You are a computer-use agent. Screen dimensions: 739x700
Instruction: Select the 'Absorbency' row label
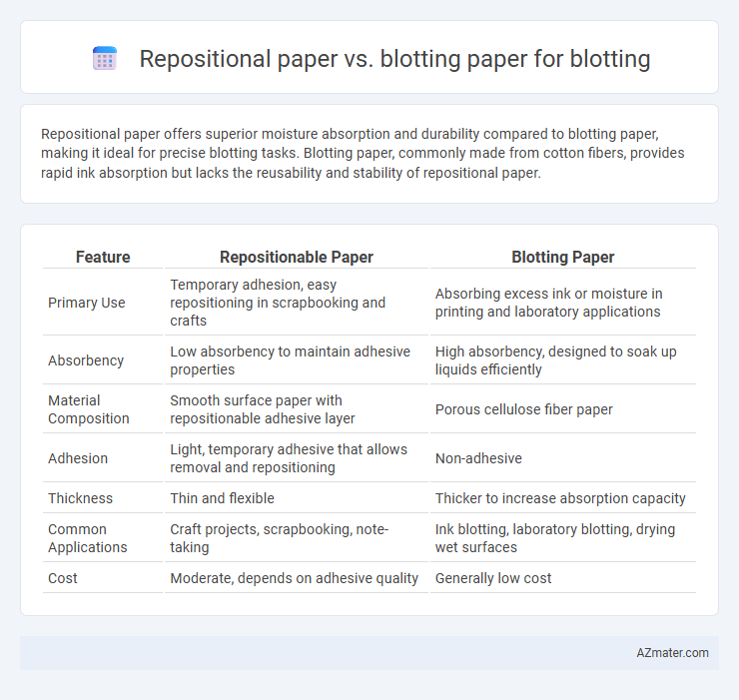click(x=86, y=360)
